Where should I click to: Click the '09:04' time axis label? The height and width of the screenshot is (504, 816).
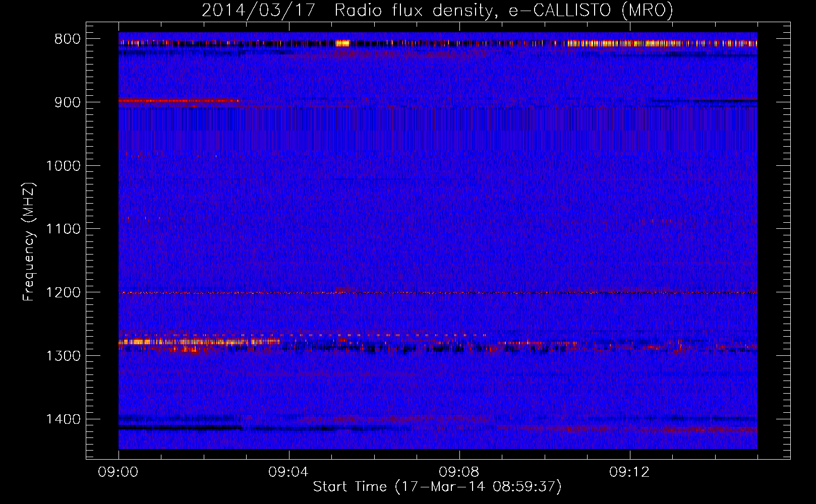289,473
